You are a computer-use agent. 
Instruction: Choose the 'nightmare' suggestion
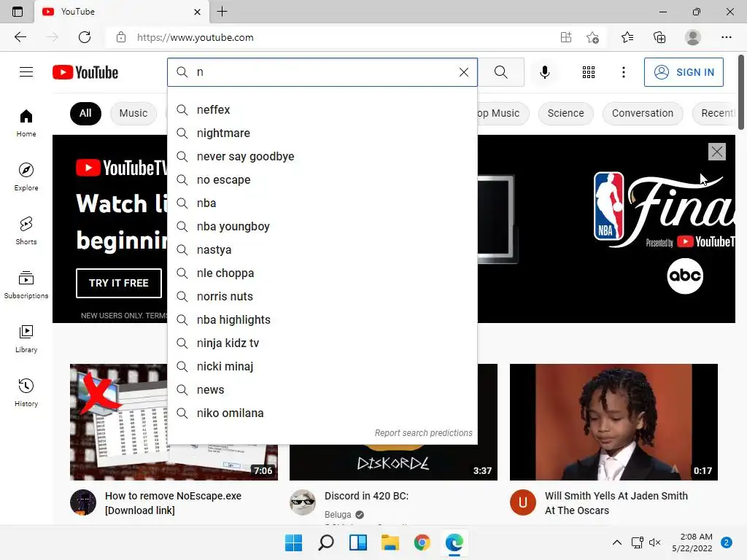click(322, 133)
